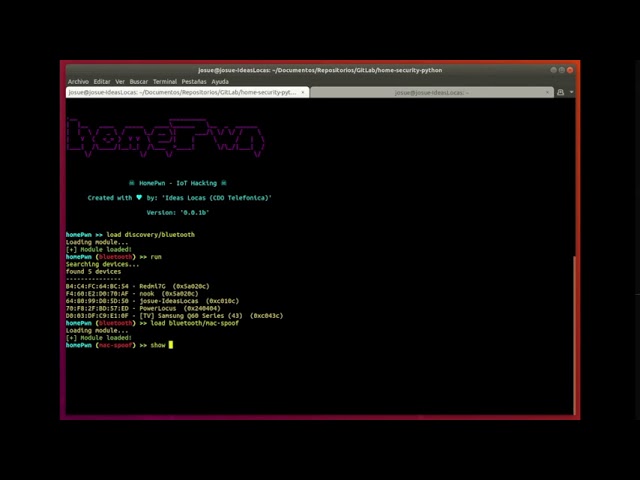Click the new tab icon button
Screen dimensions: 640x480
pos(561,92)
